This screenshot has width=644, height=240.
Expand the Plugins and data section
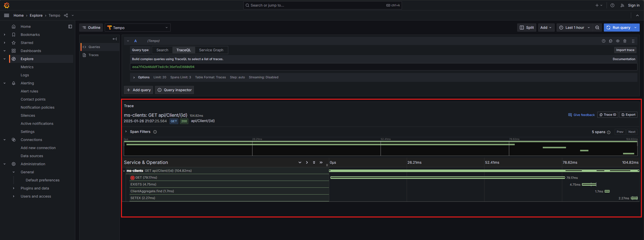pos(14,188)
